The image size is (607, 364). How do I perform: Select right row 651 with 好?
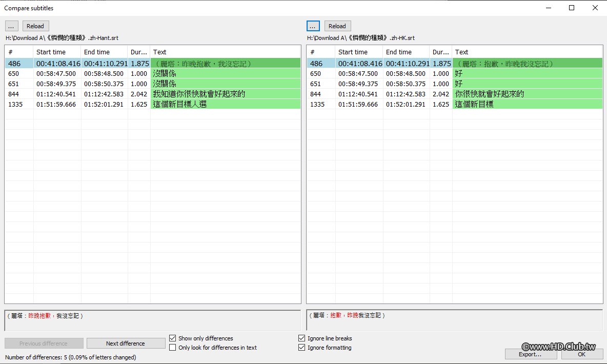click(454, 84)
